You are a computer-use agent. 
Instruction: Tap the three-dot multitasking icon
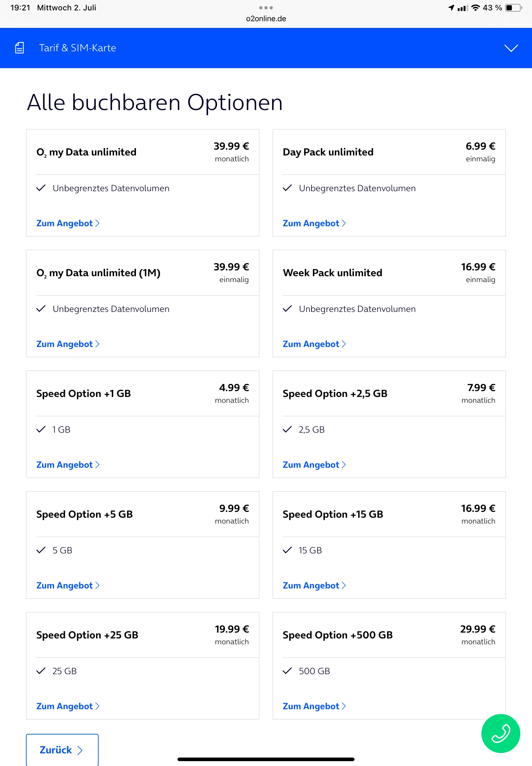pyautogui.click(x=266, y=8)
